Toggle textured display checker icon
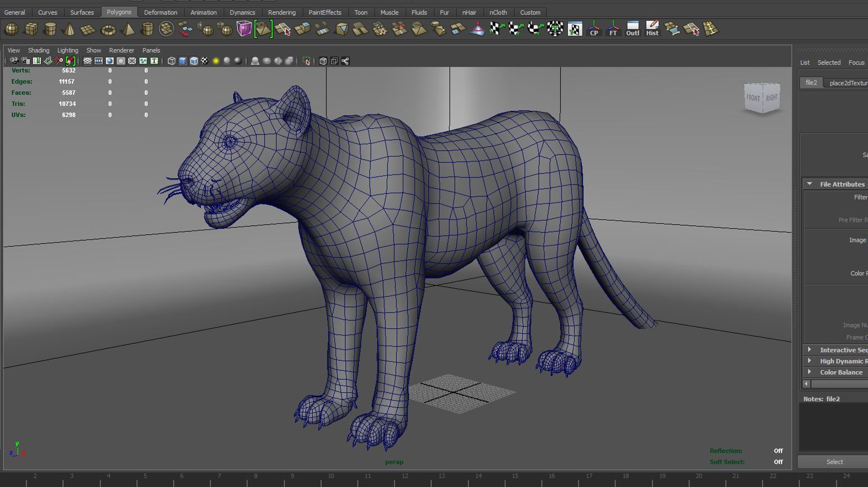This screenshot has height=487, width=868. pyautogui.click(x=205, y=61)
